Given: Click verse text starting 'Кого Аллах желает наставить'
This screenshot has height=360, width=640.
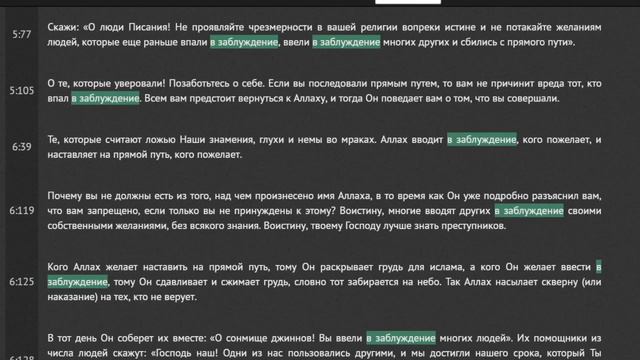Looking at the screenshot, I should 324,282.
